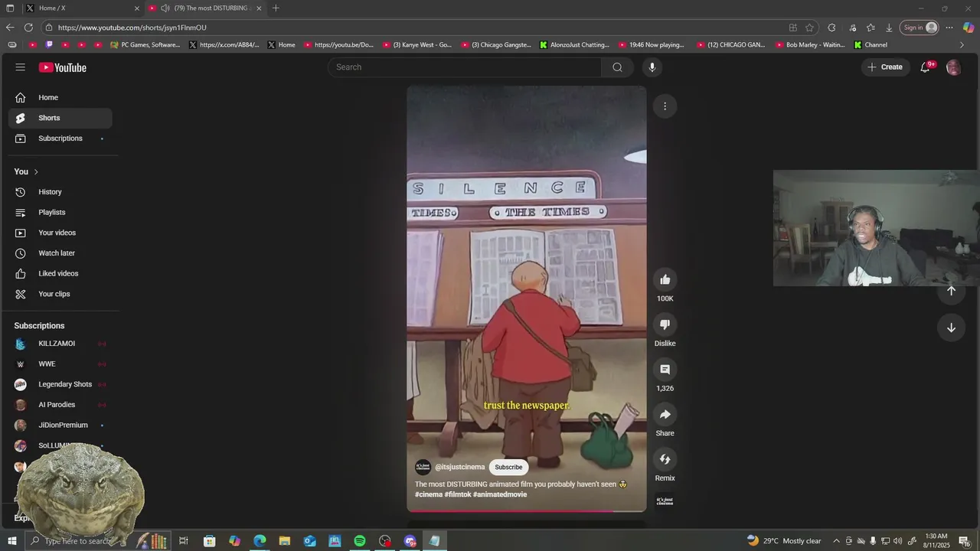Open JiDionPremium channel
This screenshot has width=980, height=551.
[60, 425]
